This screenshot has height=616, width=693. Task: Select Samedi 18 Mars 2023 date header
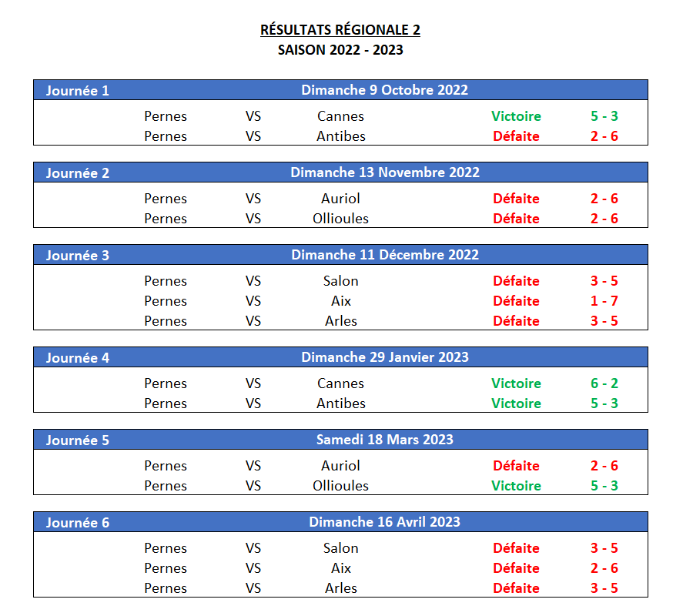point(384,440)
